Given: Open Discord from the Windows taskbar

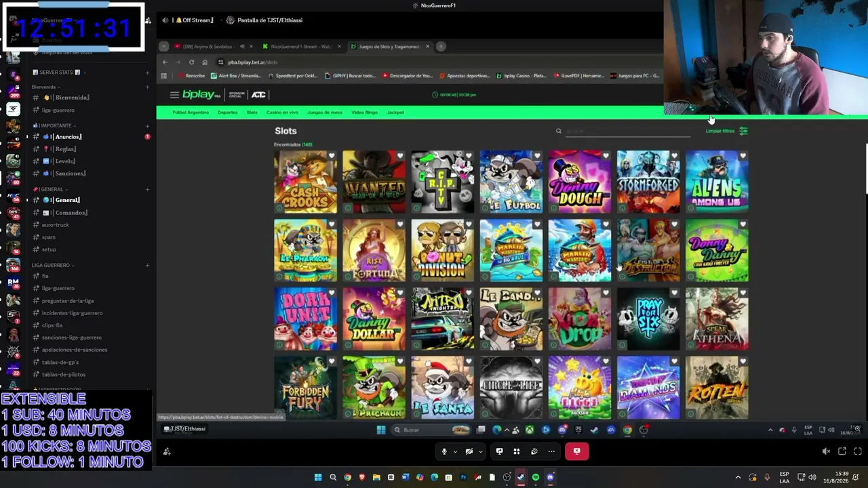Looking at the screenshot, I should click(x=550, y=477).
